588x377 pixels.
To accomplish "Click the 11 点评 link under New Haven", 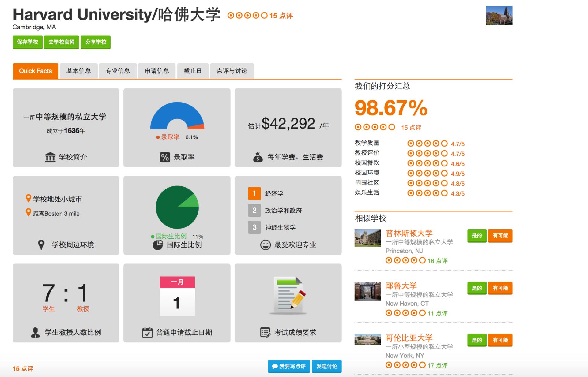I will click(x=438, y=313).
